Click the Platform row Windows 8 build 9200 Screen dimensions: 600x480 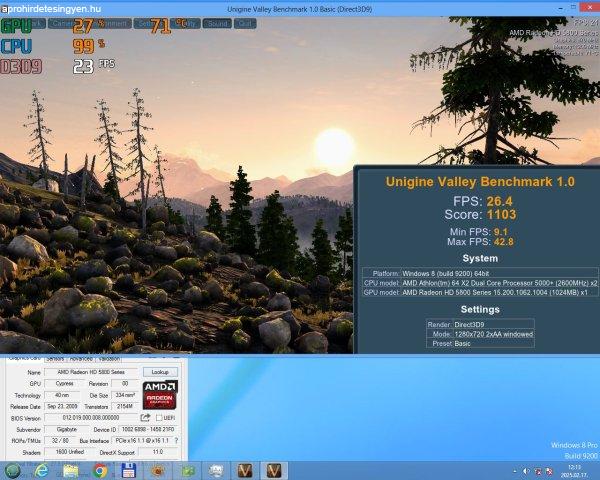[480, 273]
